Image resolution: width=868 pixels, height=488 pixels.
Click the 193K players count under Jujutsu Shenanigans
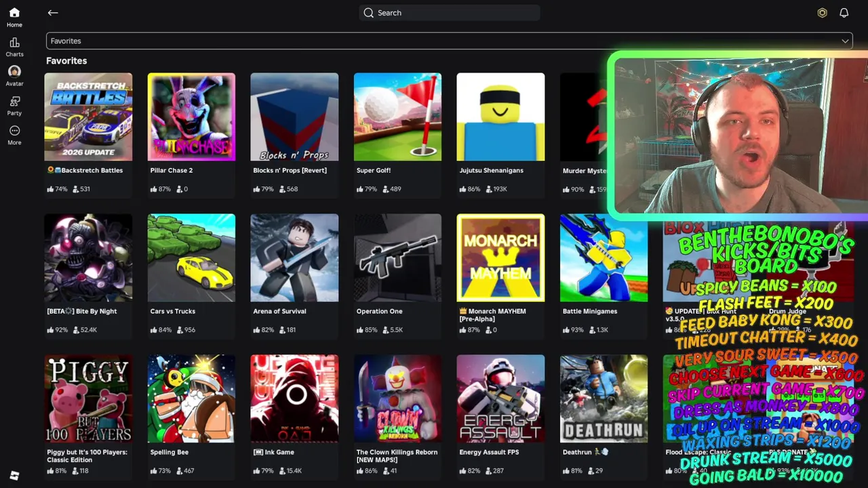[500, 189]
